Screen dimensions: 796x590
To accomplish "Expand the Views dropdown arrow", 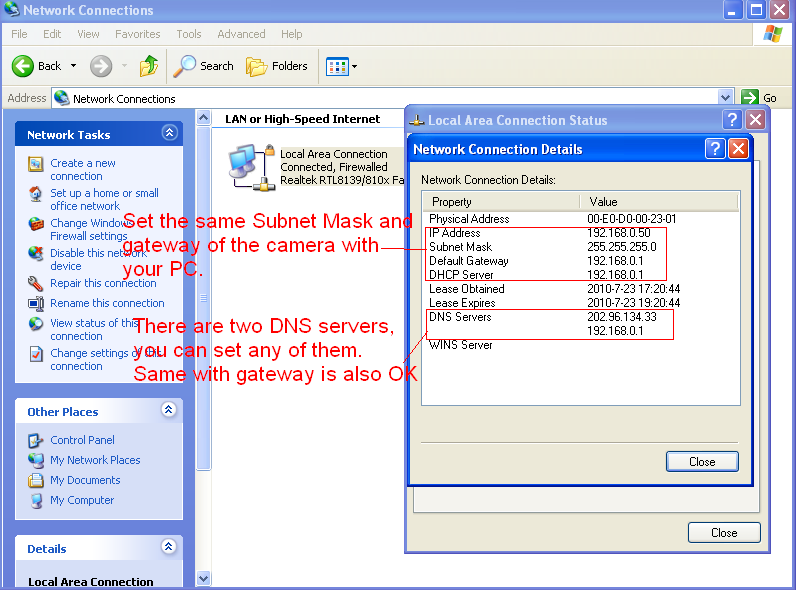I will click(x=354, y=67).
